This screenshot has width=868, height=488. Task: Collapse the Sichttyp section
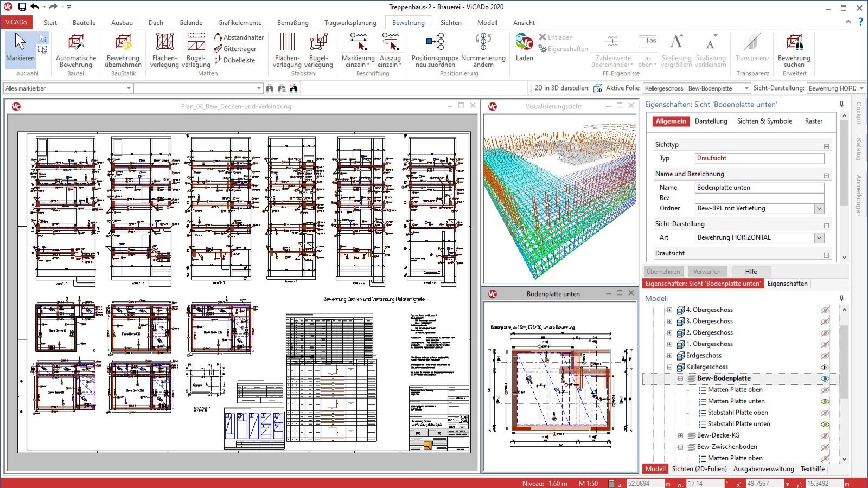[826, 146]
